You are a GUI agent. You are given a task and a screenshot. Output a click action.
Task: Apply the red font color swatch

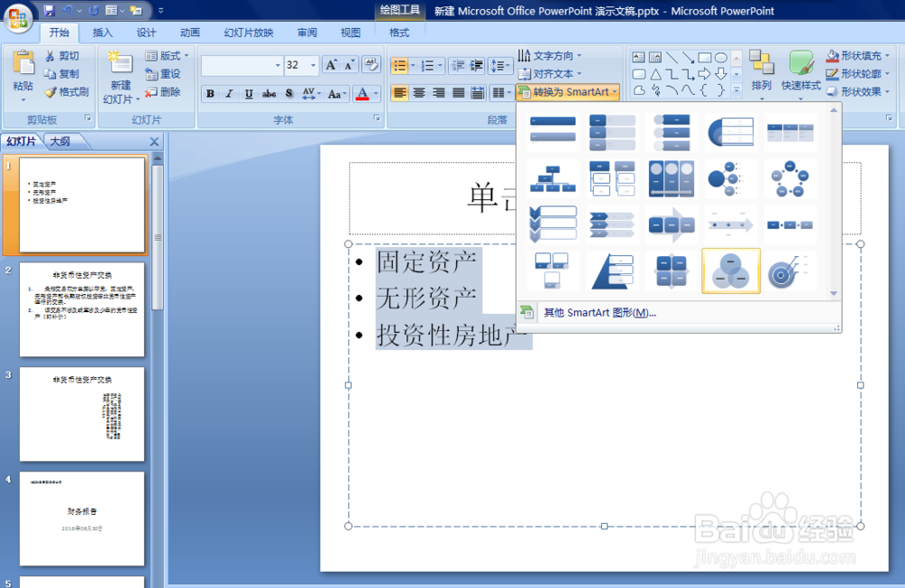point(362,93)
